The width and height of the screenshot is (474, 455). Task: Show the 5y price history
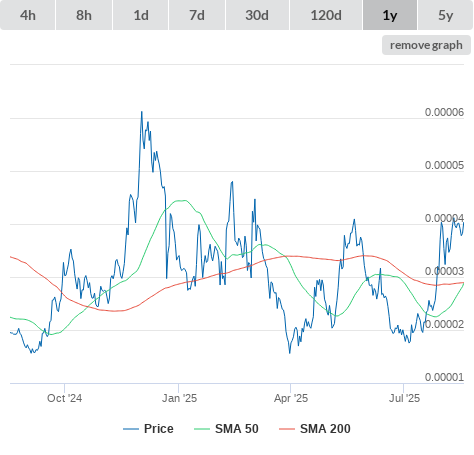[446, 15]
